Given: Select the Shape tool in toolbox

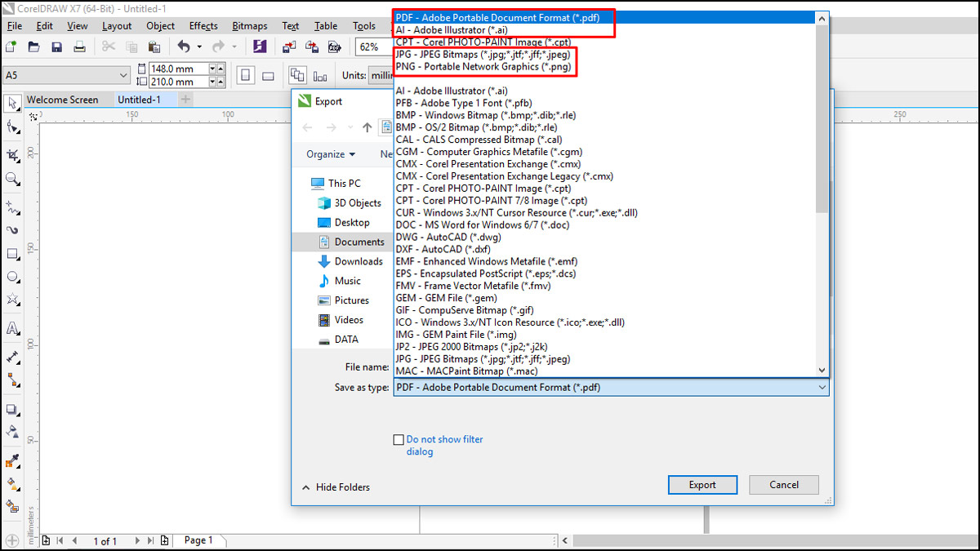Looking at the screenshot, I should tap(12, 127).
